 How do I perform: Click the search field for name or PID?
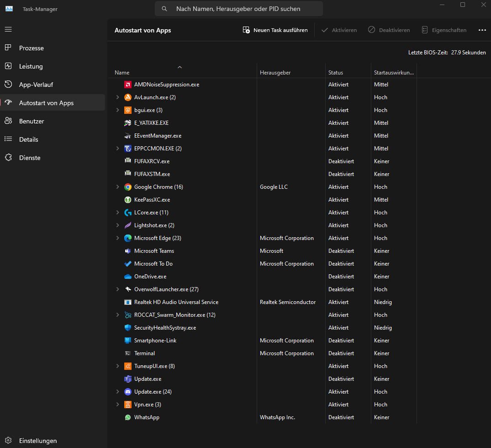[238, 9]
